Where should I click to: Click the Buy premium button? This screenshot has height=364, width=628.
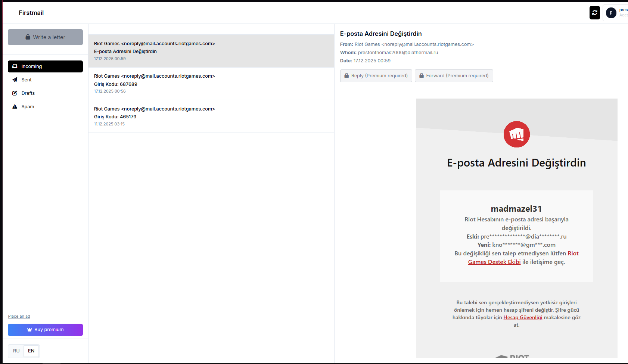pos(45,330)
